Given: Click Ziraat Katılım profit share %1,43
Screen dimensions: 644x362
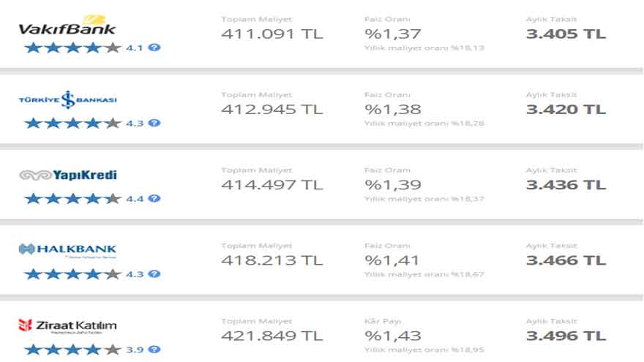Looking at the screenshot, I should pos(393,336).
